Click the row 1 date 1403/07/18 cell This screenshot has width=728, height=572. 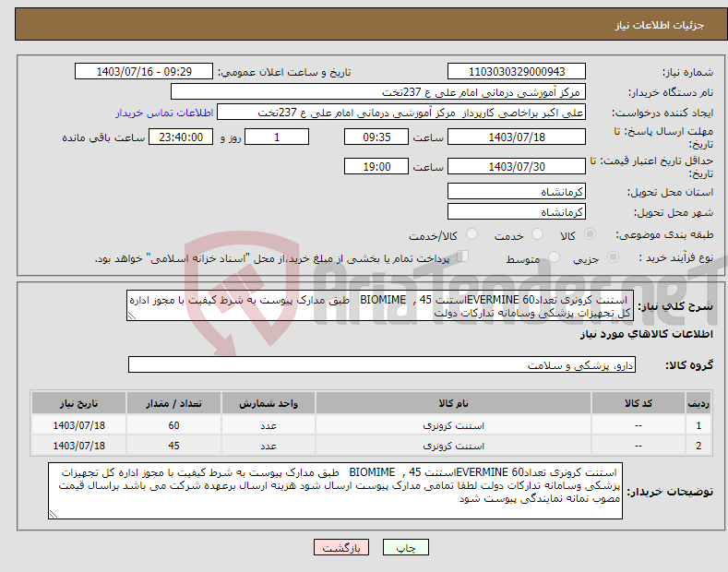tap(78, 425)
